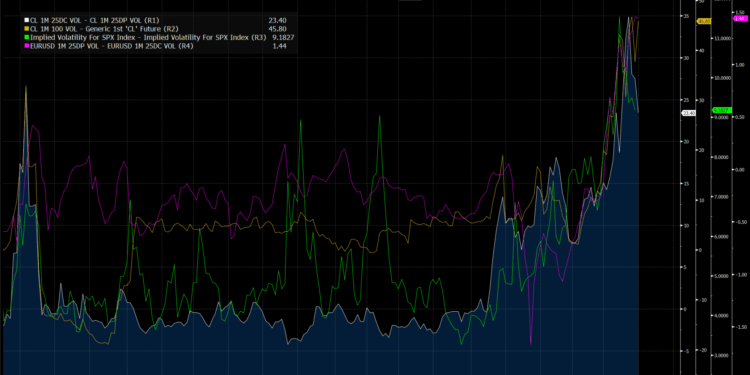Click the yellow 45.80 last-price axis tag
The height and width of the screenshot is (375, 750).
coord(704,22)
